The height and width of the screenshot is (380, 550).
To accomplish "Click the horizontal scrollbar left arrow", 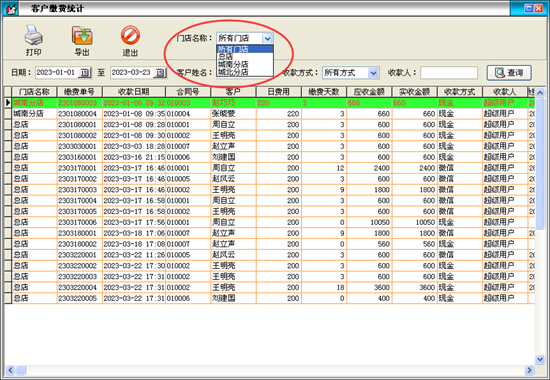I will point(11,370).
